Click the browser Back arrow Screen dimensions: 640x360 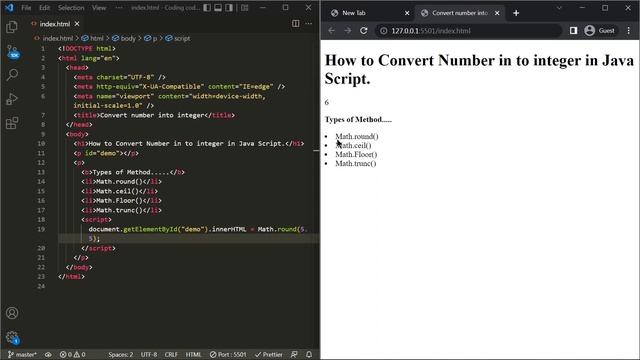331,31
